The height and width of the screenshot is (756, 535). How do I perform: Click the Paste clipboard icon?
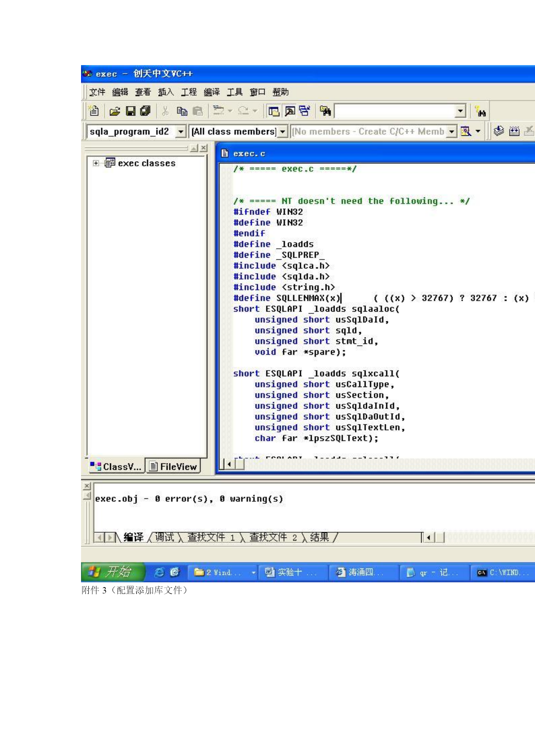[x=197, y=112]
